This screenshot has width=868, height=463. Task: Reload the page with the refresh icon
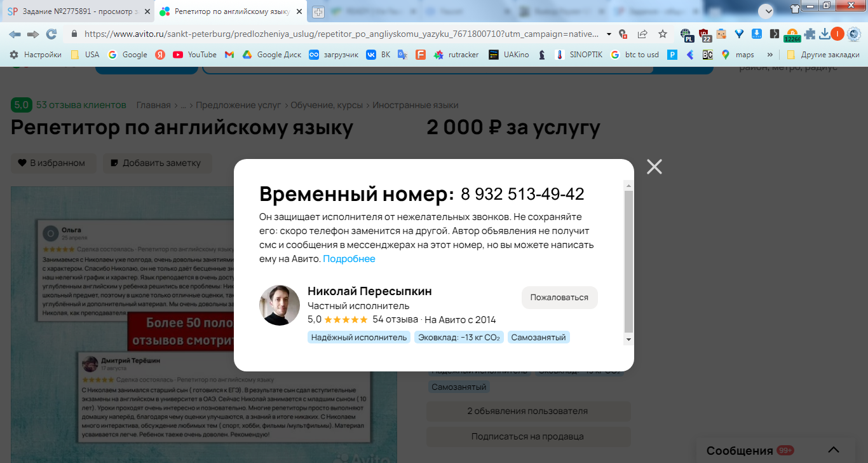(x=51, y=34)
